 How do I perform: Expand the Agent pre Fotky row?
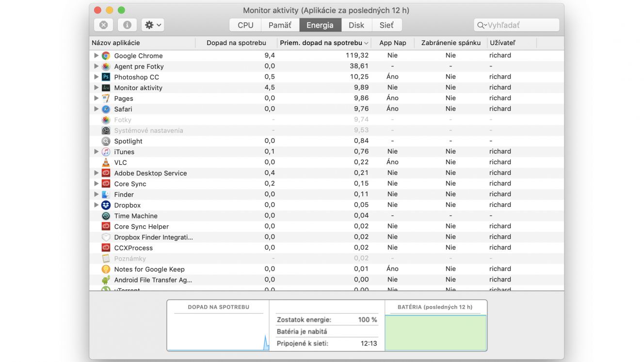coord(96,66)
